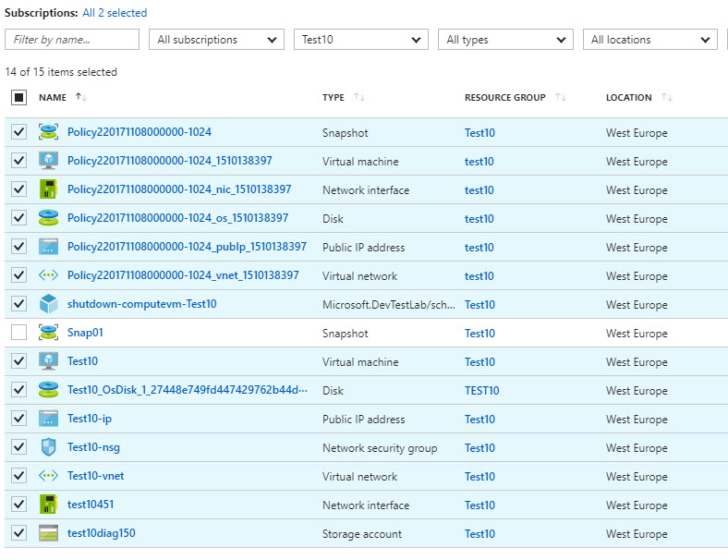The height and width of the screenshot is (560, 728).
Task: Uncheck the test10diag150 storage account checkbox
Action: pos(18,533)
